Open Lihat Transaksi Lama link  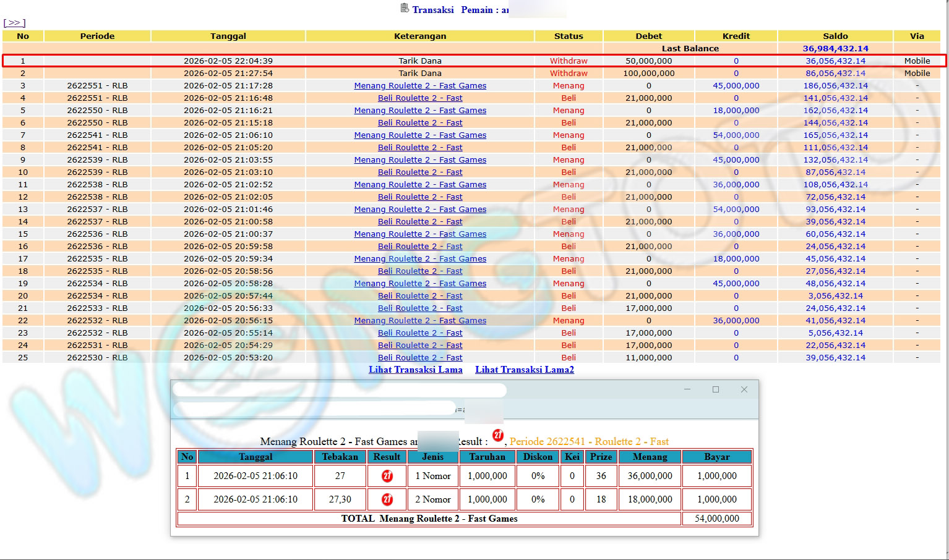[x=416, y=370]
